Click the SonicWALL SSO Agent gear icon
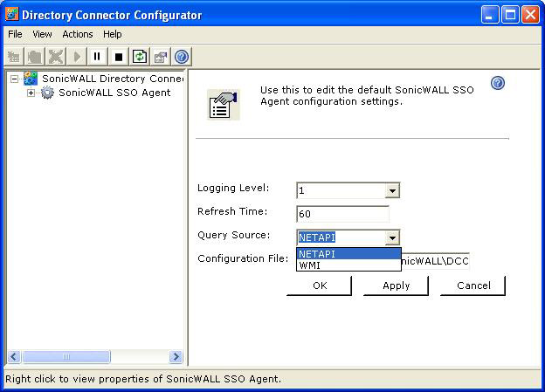This screenshot has width=545, height=392. [47, 93]
